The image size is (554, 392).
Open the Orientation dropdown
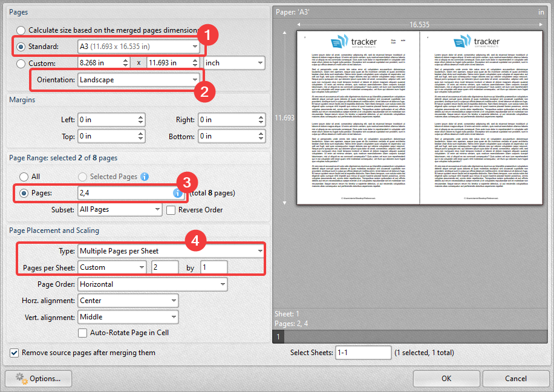click(139, 80)
